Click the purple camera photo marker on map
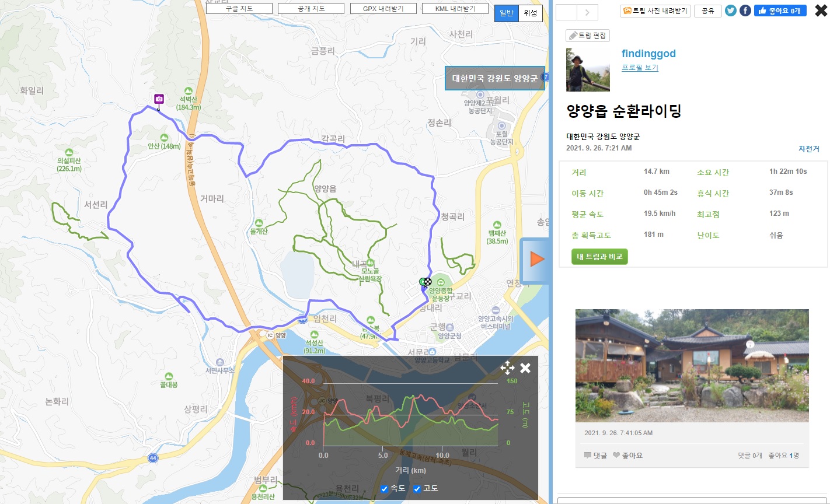830x504 pixels. tap(159, 99)
